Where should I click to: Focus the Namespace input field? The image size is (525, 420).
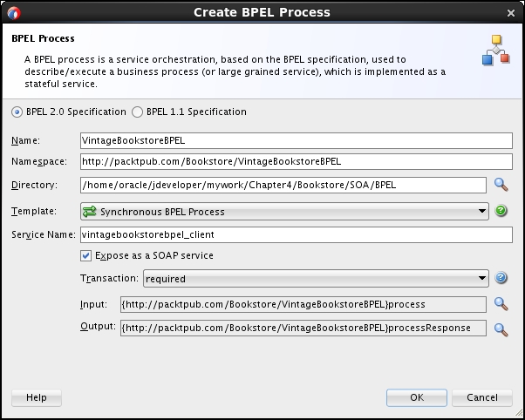pyautogui.click(x=295, y=161)
